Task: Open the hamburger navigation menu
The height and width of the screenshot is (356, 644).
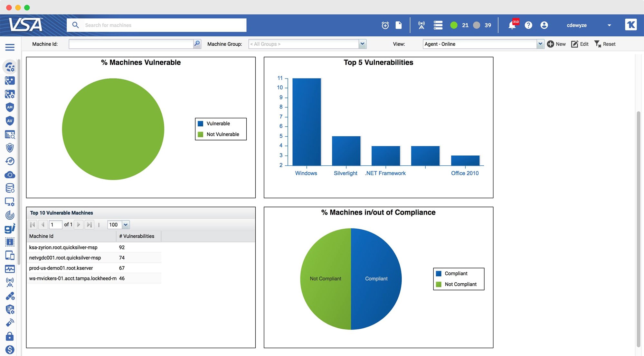Action: 10,47
